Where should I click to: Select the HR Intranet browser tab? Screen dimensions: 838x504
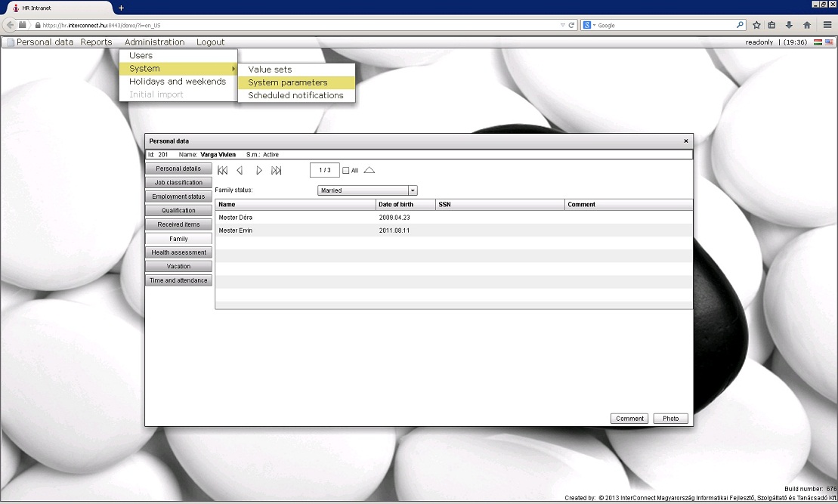click(x=59, y=8)
